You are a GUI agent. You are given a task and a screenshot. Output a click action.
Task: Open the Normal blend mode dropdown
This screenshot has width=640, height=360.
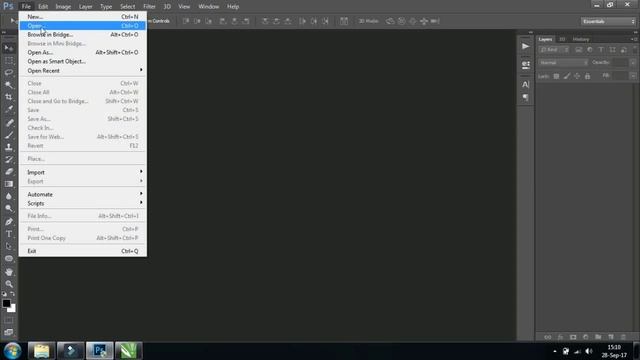tap(563, 63)
